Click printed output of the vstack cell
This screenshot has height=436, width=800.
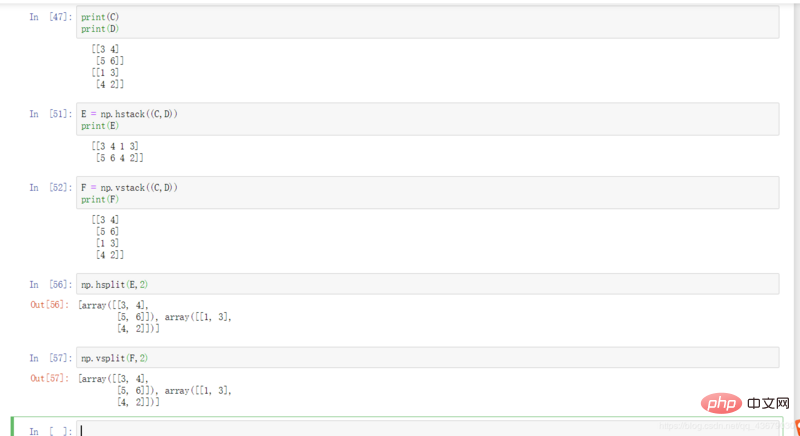tap(108, 237)
